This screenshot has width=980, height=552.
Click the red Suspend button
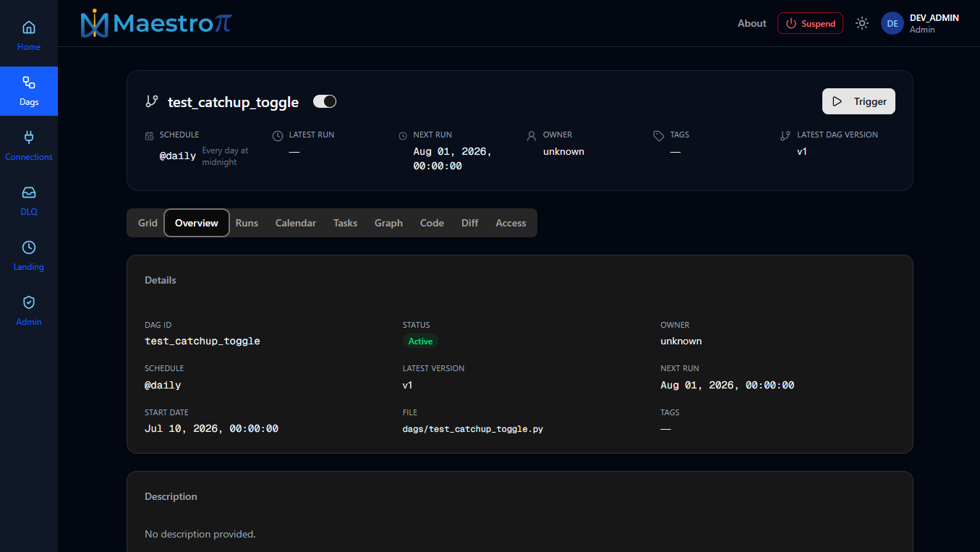point(810,23)
